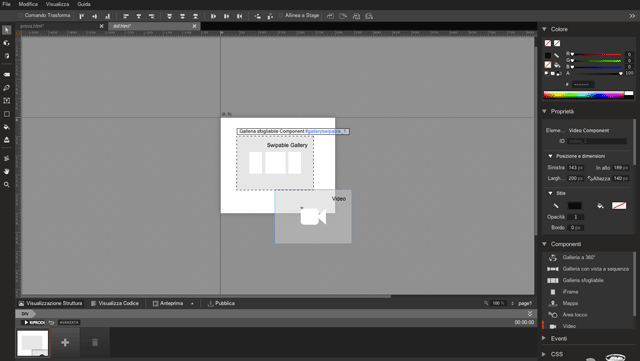Collapse the Stile section
640x361 pixels.
tap(550, 193)
